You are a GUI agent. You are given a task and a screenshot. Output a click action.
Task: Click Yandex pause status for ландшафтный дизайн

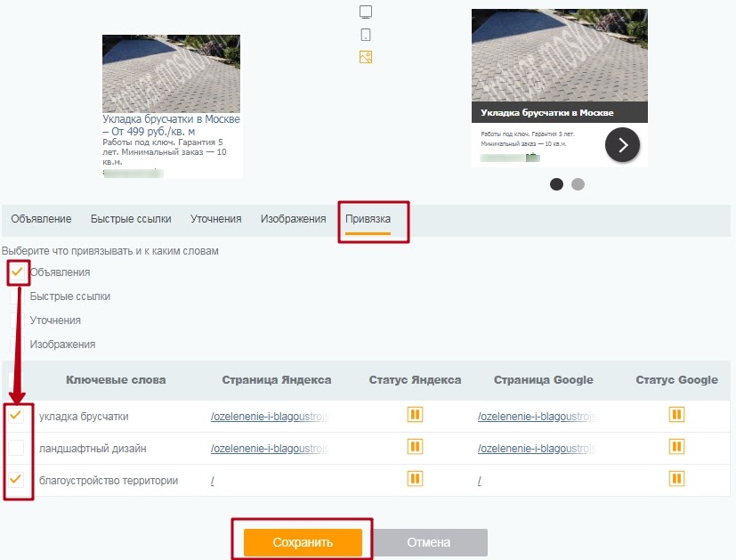(x=415, y=447)
